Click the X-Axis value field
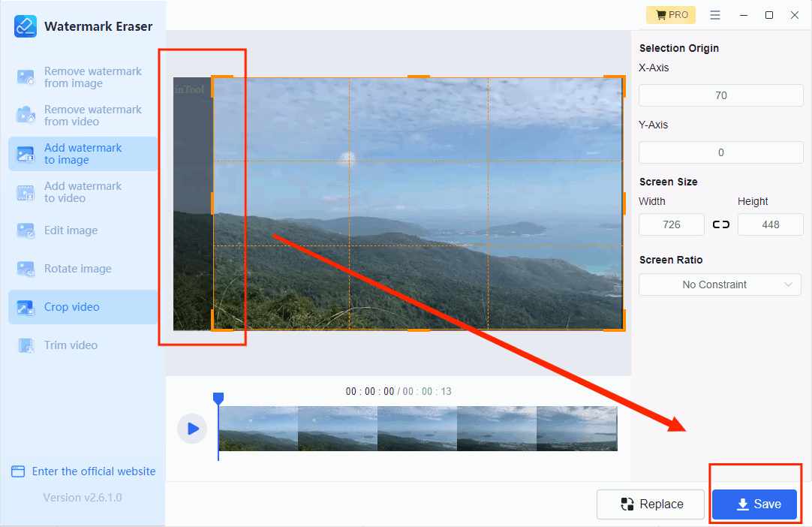812x527 pixels. (x=720, y=95)
